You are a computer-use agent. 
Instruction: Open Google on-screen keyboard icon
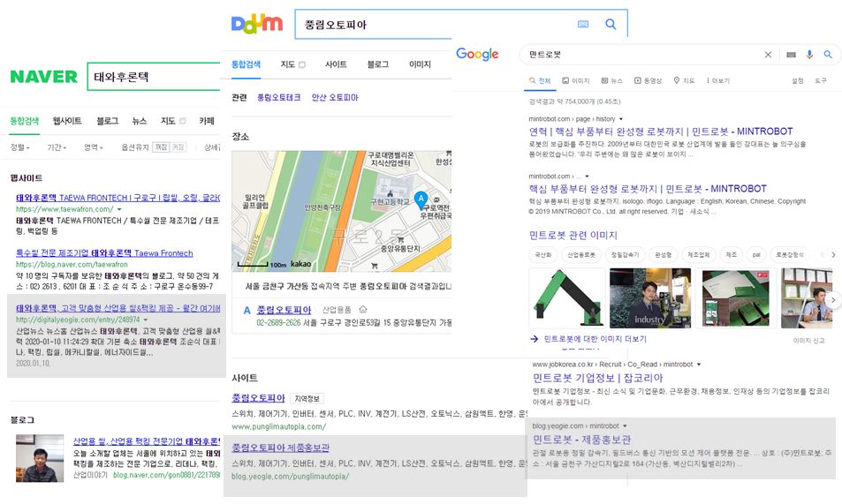[791, 55]
